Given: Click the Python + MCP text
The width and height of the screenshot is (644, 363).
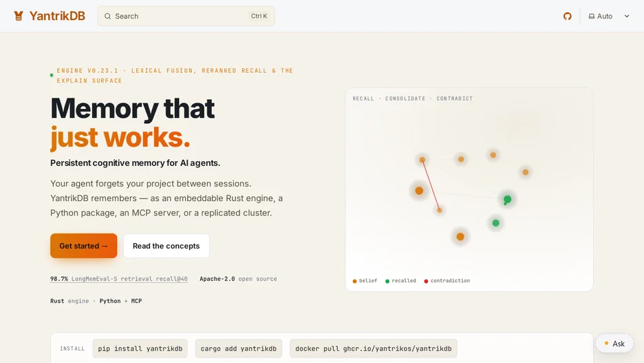Looking at the screenshot, I should click(121, 301).
